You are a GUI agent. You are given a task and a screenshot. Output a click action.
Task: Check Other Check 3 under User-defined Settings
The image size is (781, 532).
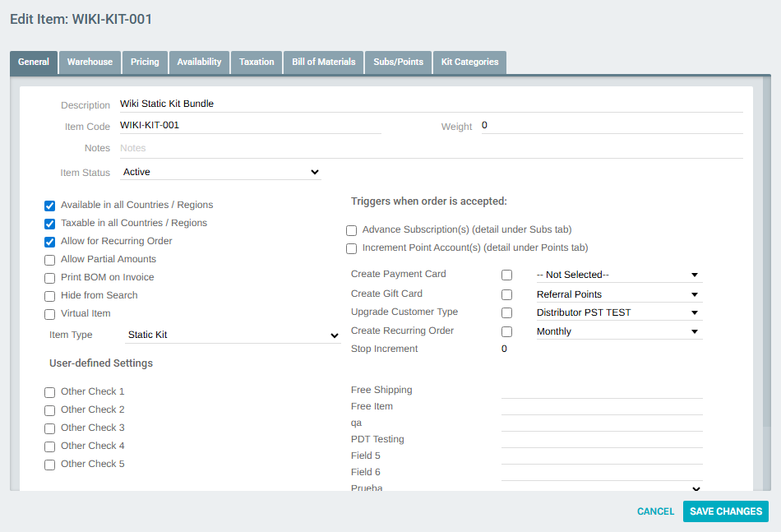[49, 428]
